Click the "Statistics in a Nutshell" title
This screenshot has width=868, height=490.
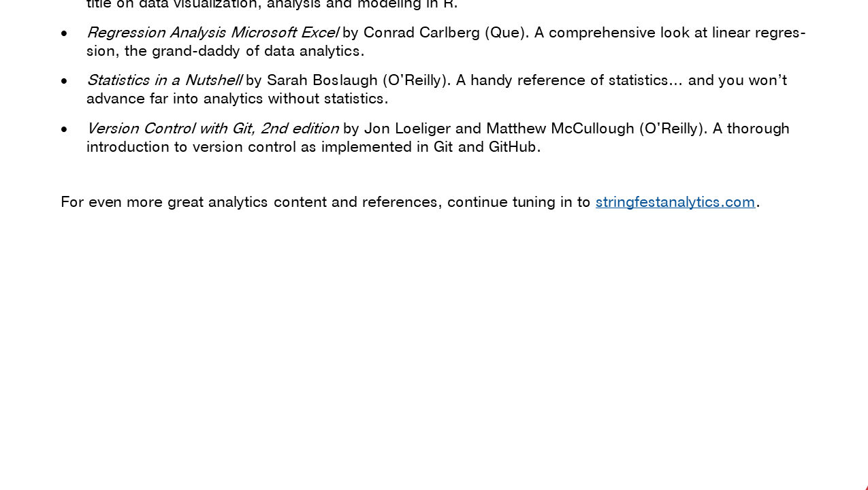point(164,80)
